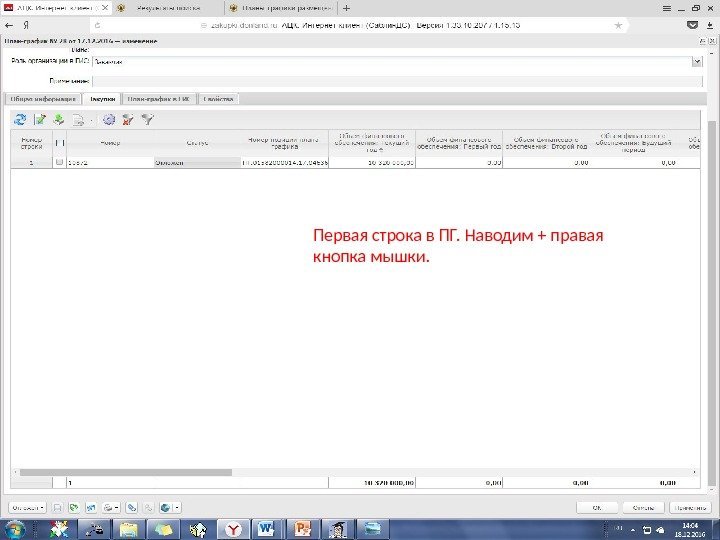Open the blue gear settings icon
Image resolution: width=720 pixels, height=540 pixels.
[109, 120]
